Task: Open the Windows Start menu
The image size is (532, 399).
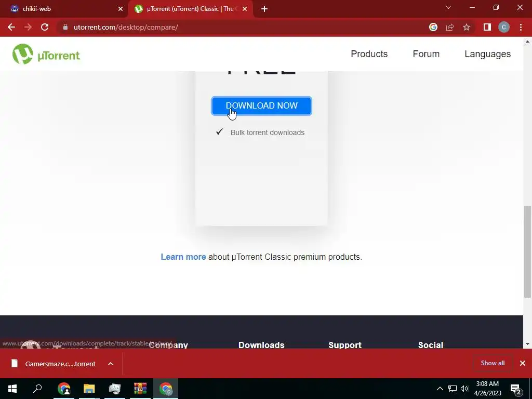Action: 12,389
